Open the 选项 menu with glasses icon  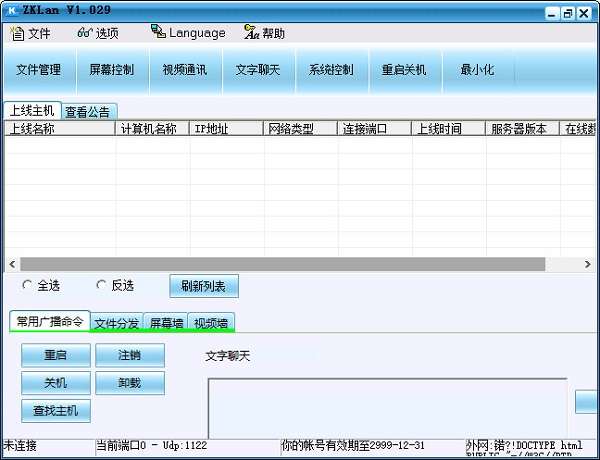[x=98, y=33]
